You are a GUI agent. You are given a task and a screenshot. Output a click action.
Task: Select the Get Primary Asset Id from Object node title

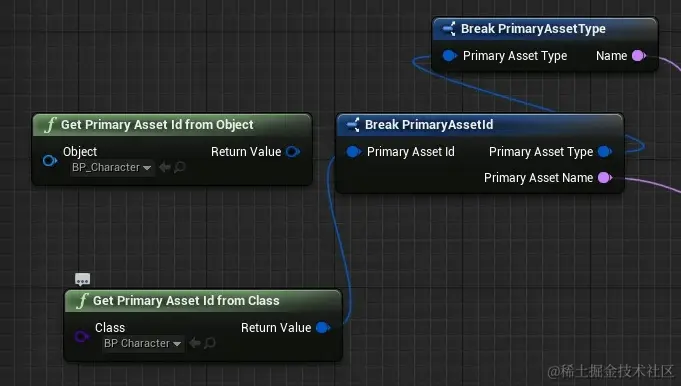point(157,125)
